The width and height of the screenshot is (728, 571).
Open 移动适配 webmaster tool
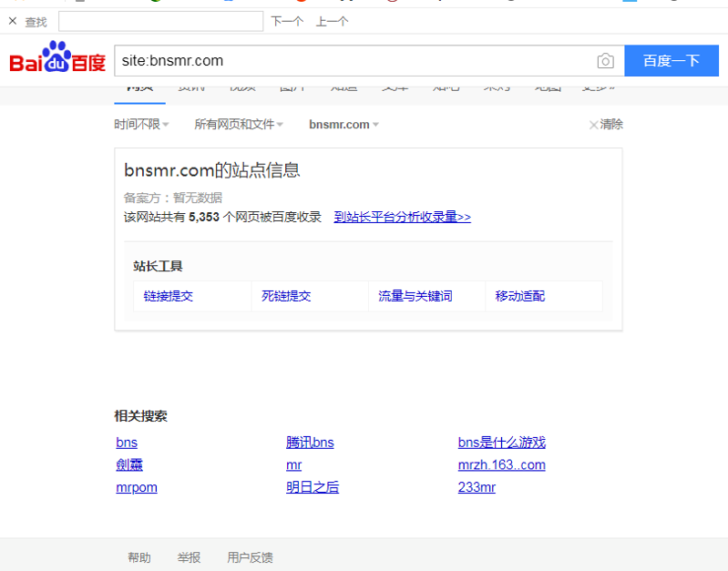coord(520,296)
